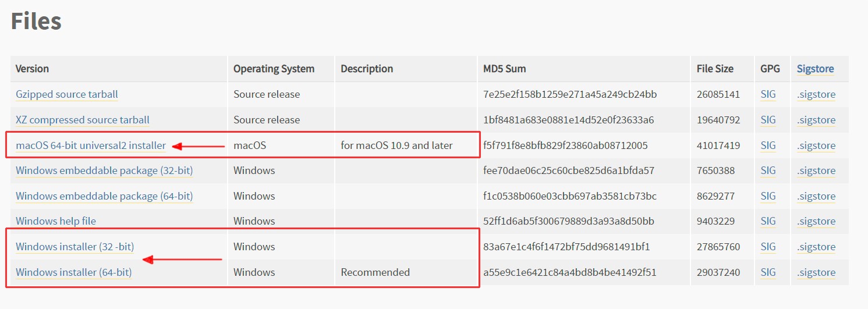This screenshot has height=309, width=868.
Task: Click .sigstore for Windows embeddable package (32-bit)
Action: click(816, 171)
